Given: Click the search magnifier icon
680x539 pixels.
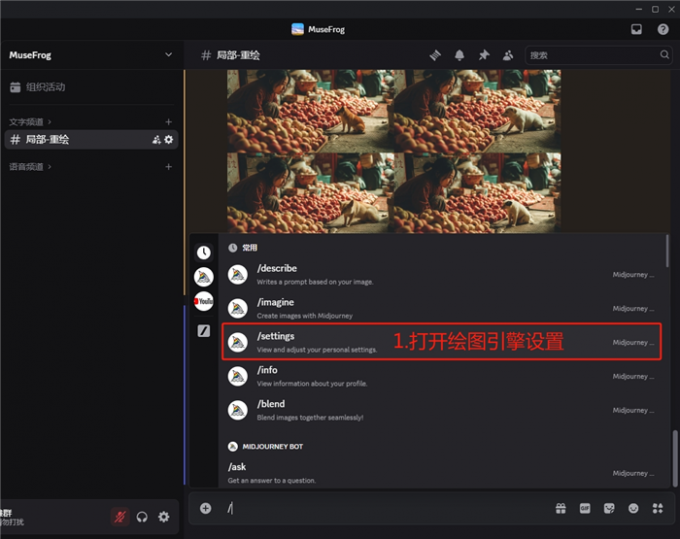Looking at the screenshot, I should [664, 55].
